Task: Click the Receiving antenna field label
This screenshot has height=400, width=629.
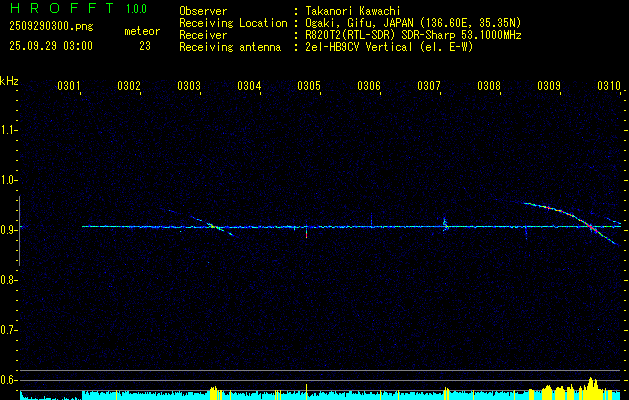Action: point(230,47)
